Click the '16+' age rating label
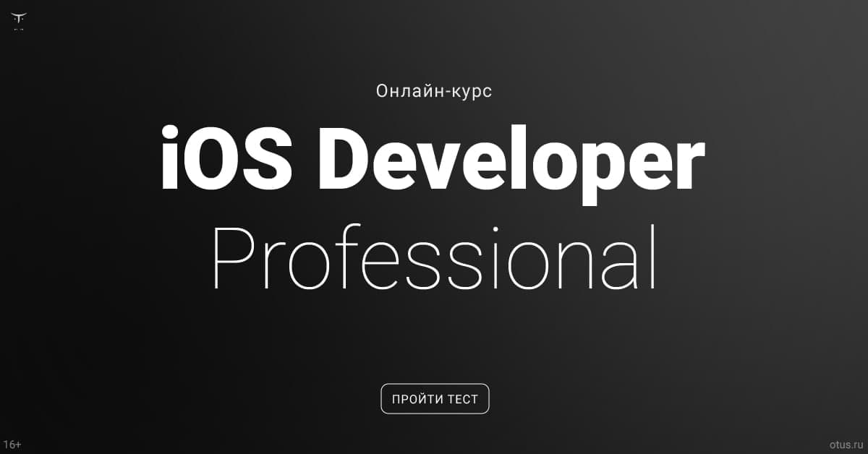Viewport: 868px width, 454px height. 12,443
